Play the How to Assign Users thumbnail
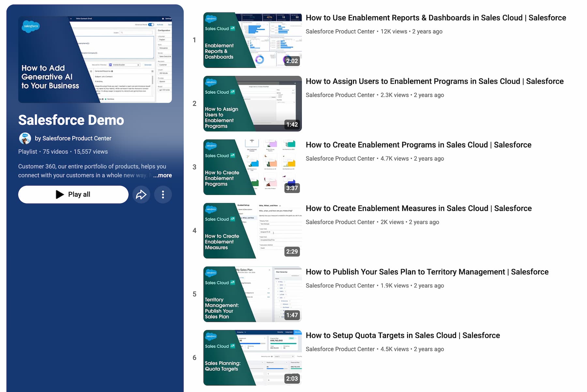The image size is (587, 392). pos(252,104)
